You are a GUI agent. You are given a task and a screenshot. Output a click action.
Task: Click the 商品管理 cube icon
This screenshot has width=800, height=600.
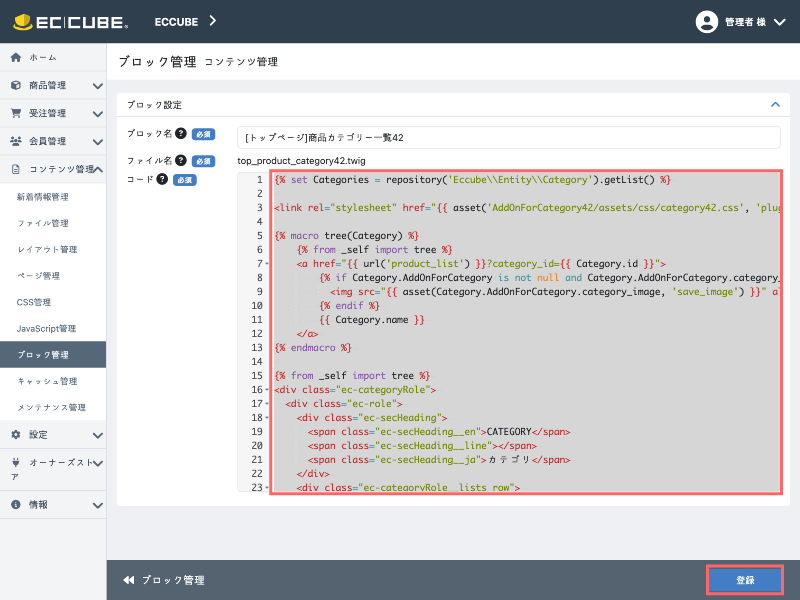(x=16, y=85)
